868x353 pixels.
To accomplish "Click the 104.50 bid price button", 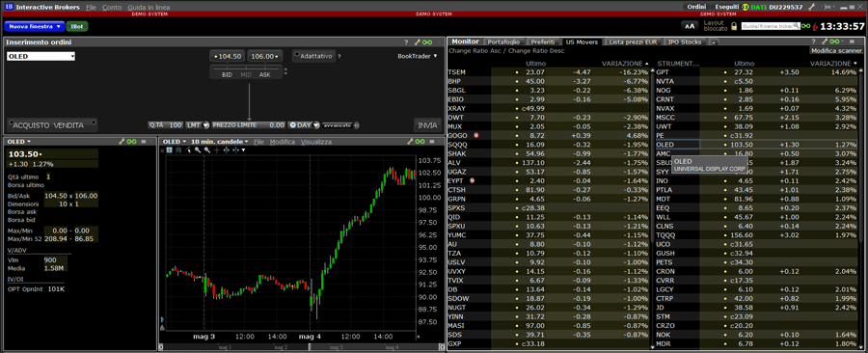I will (228, 57).
